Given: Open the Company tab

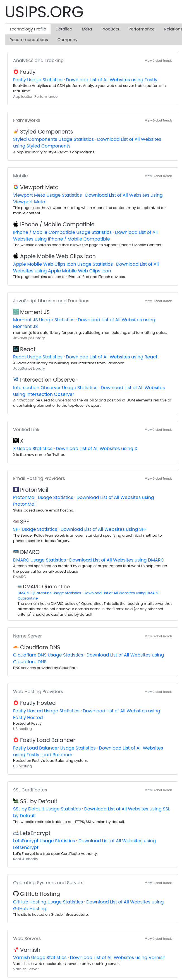Looking at the screenshot, I should (67, 40).
